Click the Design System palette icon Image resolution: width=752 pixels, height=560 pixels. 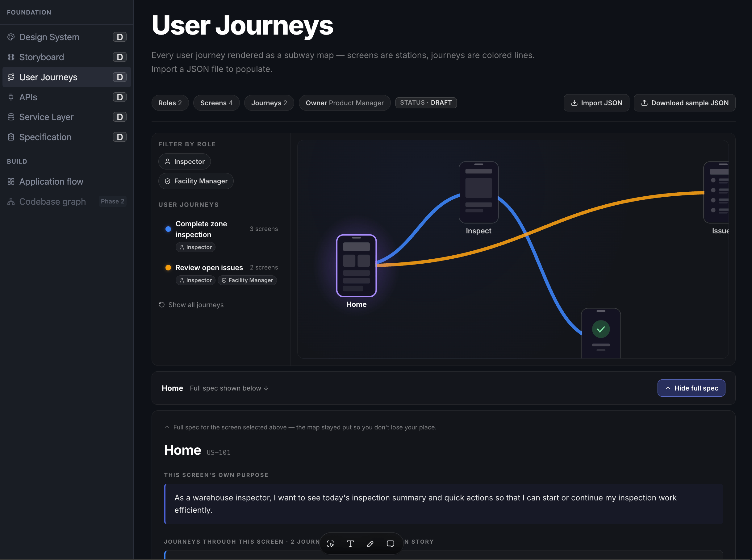pos(11,37)
